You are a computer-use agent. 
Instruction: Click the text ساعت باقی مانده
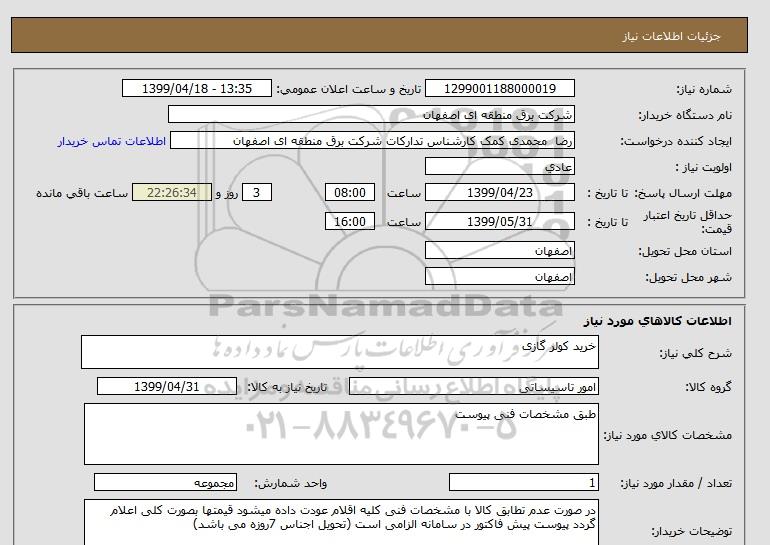pyautogui.click(x=82, y=193)
